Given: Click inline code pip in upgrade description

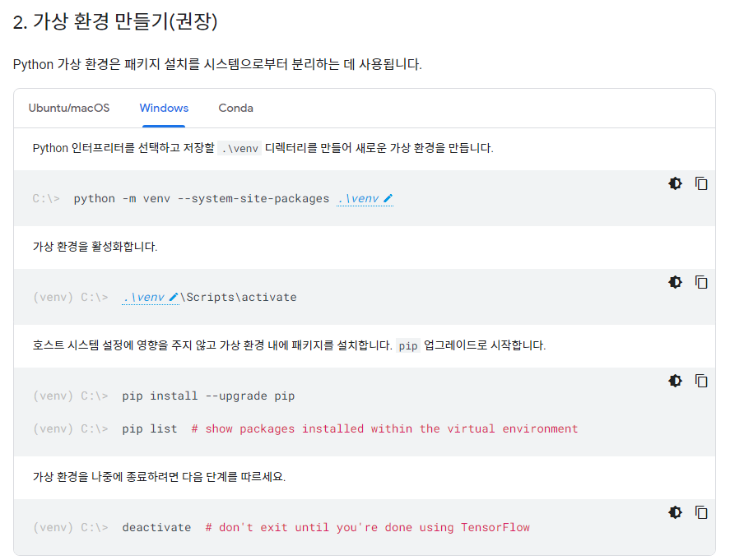Looking at the screenshot, I should tap(408, 345).
